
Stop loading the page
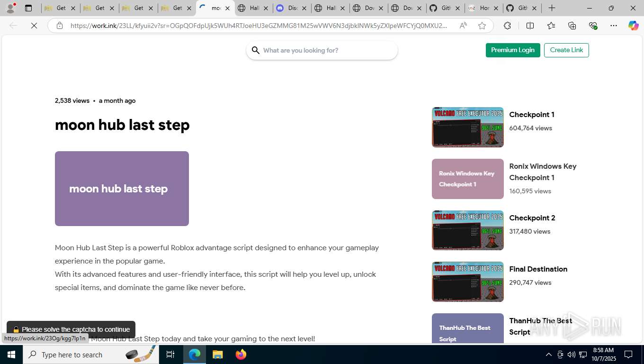(34, 26)
